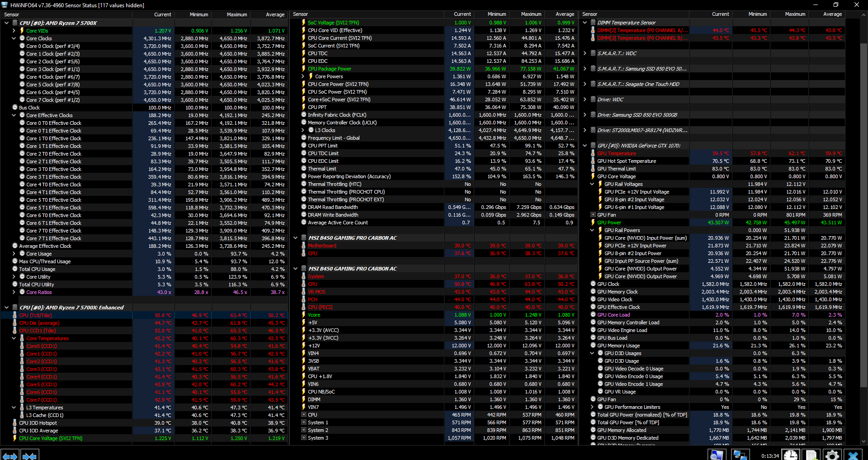The height and width of the screenshot is (460, 868).
Task: Expand the S.M.A.R.T.: WDC sensor group
Action: 585,53
